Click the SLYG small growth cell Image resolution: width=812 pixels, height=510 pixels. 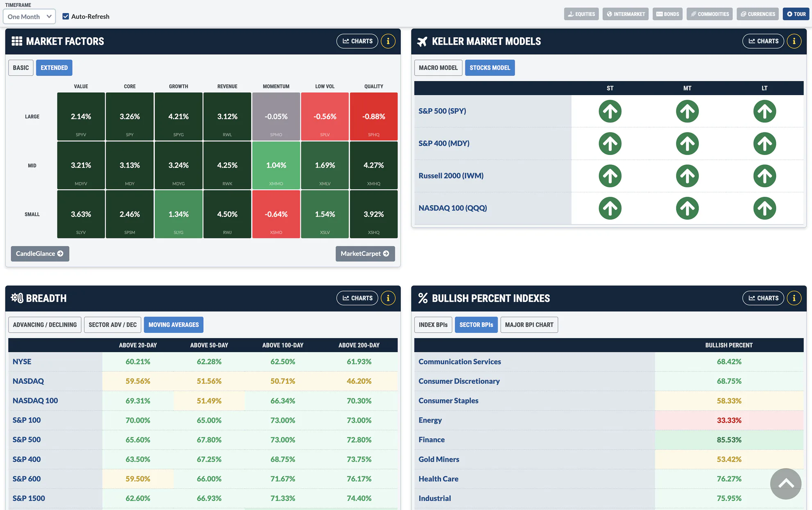(179, 214)
